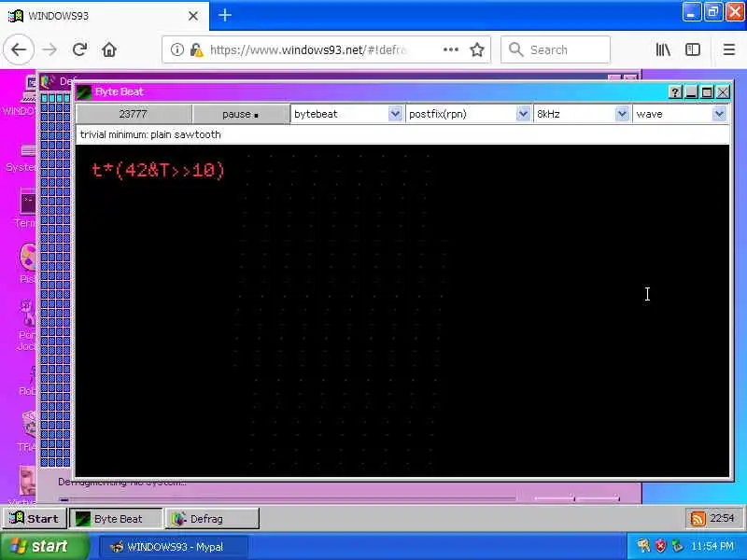Image resolution: width=747 pixels, height=560 pixels.
Task: Open the browser home page icon
Action: coord(109,49)
